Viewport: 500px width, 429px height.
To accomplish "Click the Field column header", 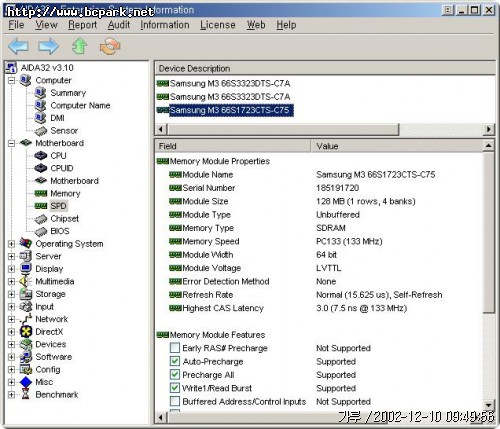I will tap(233, 146).
